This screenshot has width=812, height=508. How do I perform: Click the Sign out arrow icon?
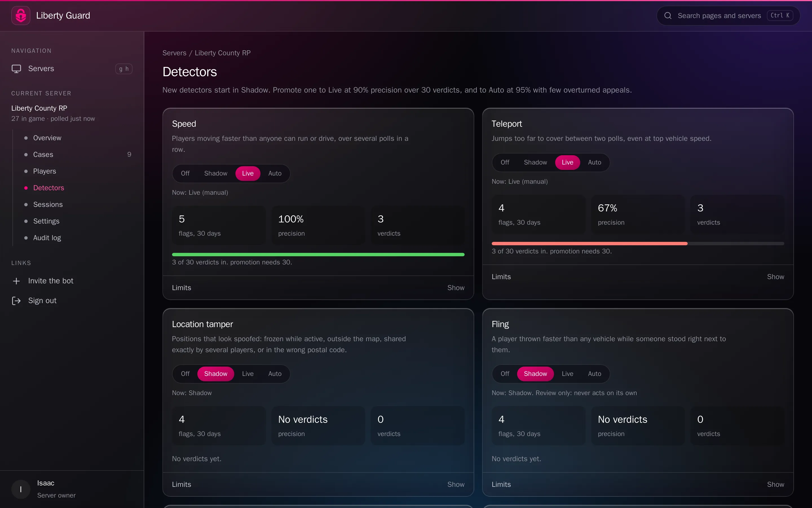[x=16, y=301]
